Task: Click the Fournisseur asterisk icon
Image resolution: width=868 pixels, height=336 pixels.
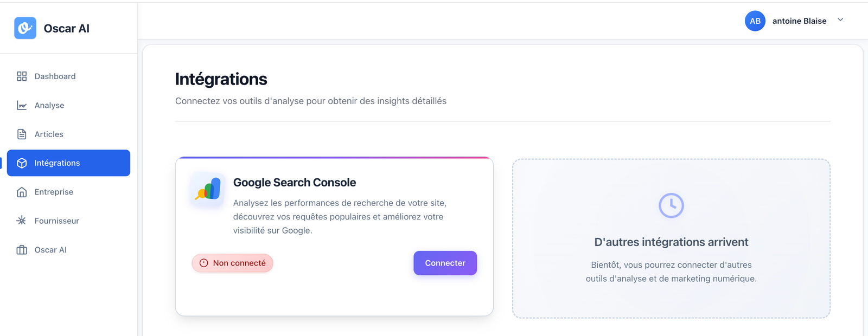Action: click(22, 221)
